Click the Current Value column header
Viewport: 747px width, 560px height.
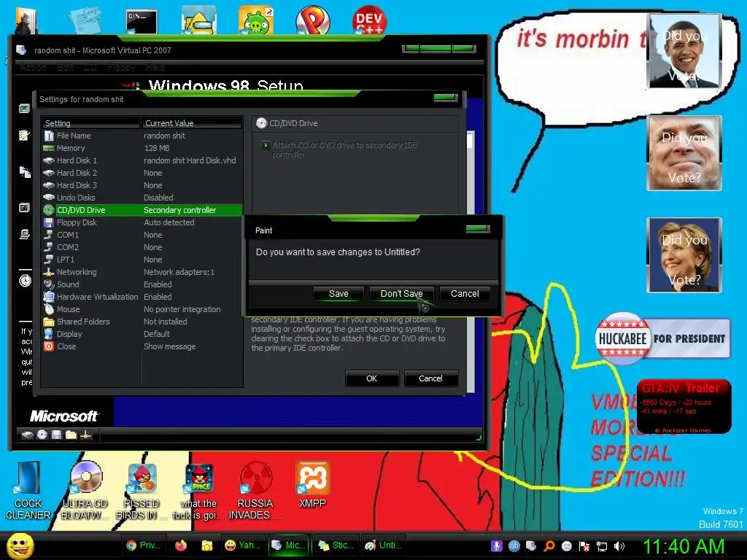coord(192,123)
